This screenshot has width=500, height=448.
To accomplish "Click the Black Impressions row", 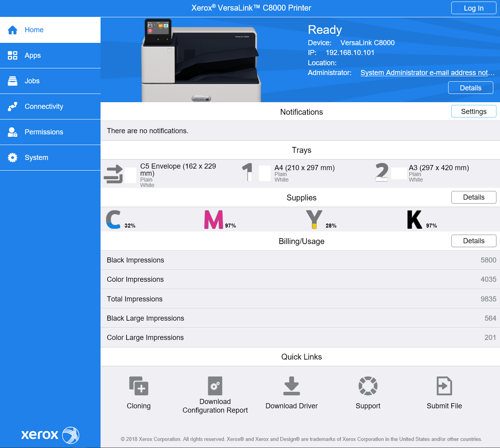I will point(300,260).
